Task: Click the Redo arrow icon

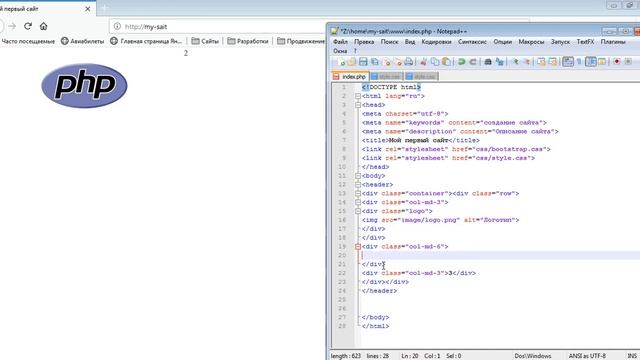Action: (473, 62)
